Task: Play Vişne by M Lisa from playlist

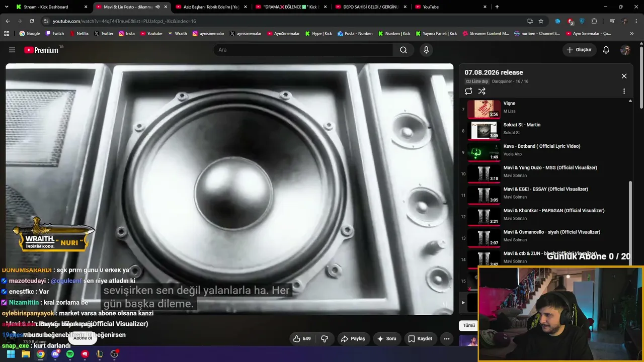Action: click(x=546, y=109)
